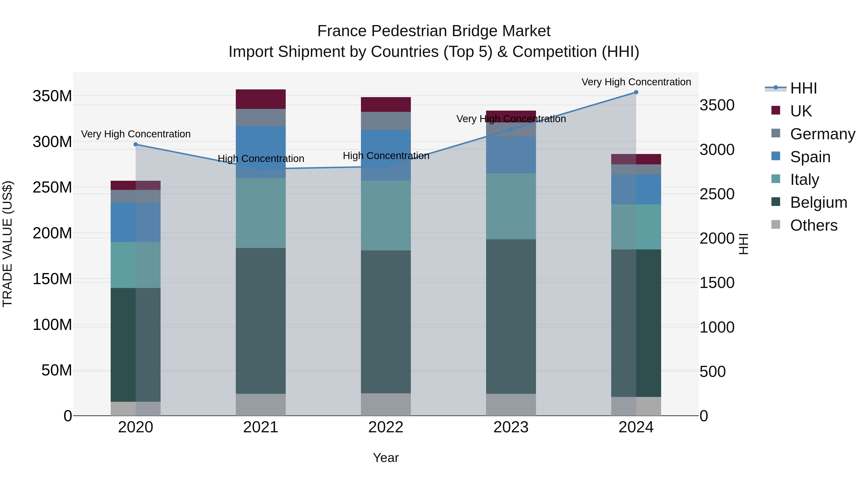
Task: Click the 50M y-axis tick label
Action: pyautogui.click(x=57, y=370)
